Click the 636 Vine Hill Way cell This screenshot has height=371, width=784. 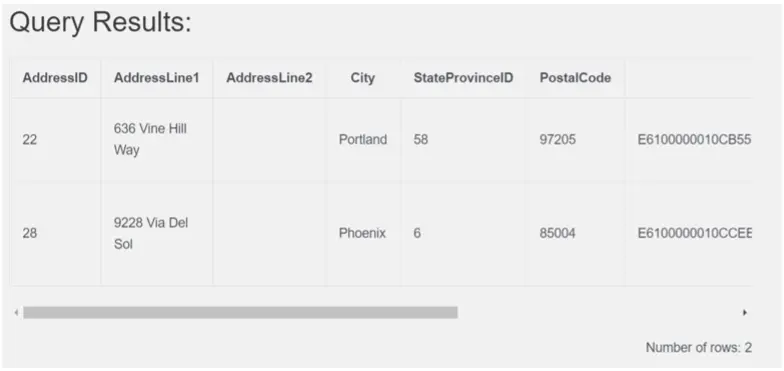coord(156,140)
